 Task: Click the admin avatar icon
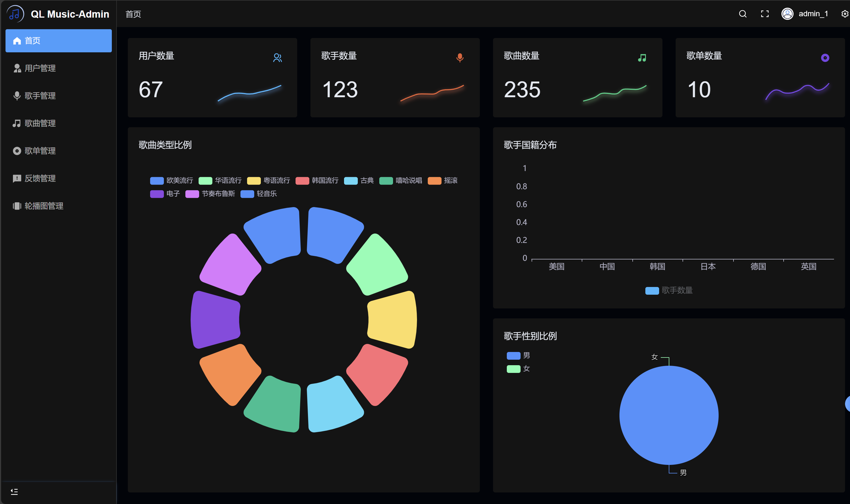pyautogui.click(x=787, y=14)
